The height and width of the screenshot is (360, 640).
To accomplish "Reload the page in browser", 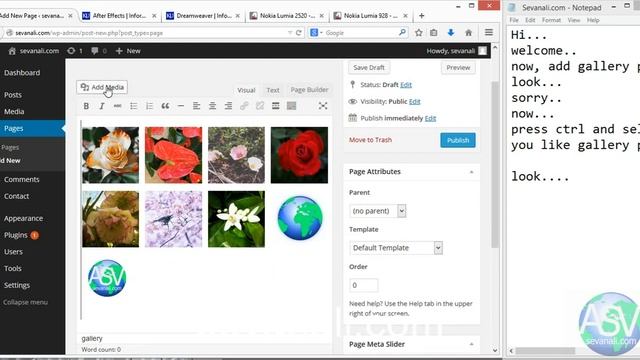I will 299,33.
